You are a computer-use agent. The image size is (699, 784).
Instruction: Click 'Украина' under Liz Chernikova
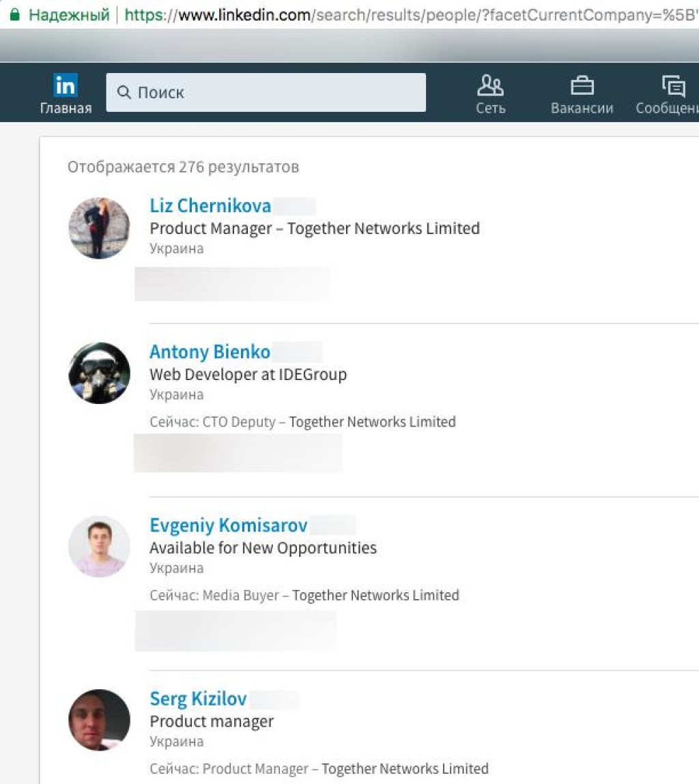(177, 248)
